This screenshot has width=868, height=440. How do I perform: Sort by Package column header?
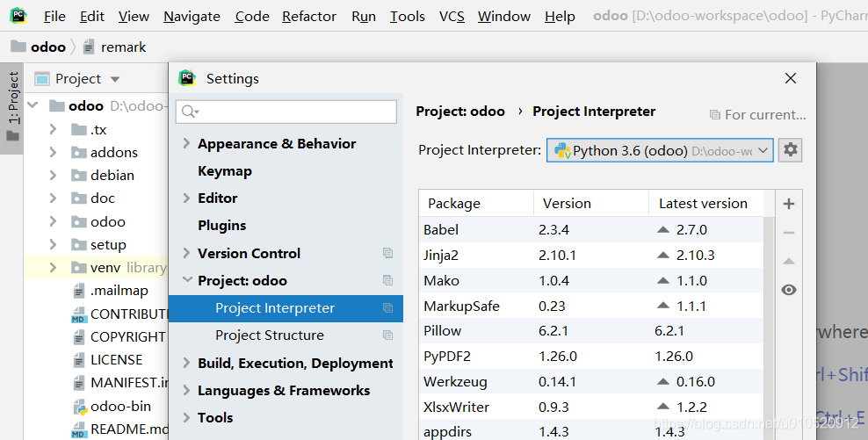tap(476, 204)
